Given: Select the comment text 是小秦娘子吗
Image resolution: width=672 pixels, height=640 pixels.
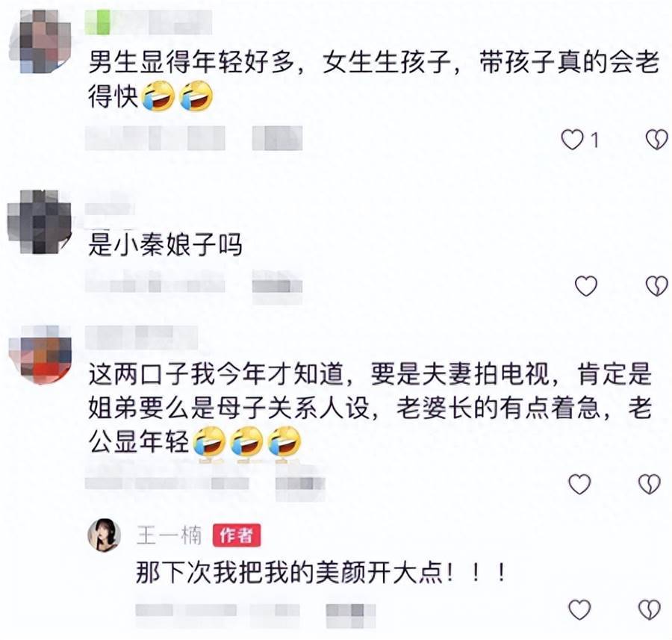Looking at the screenshot, I should coord(165,245).
